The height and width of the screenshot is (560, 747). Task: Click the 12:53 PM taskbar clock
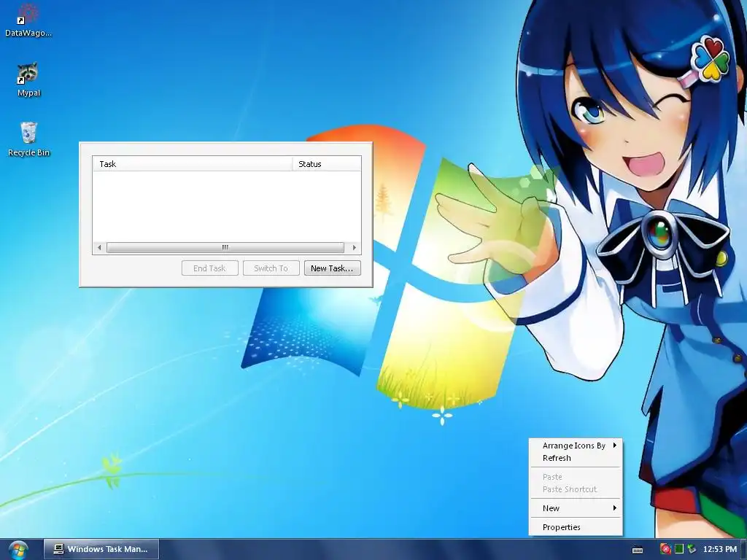[720, 549]
